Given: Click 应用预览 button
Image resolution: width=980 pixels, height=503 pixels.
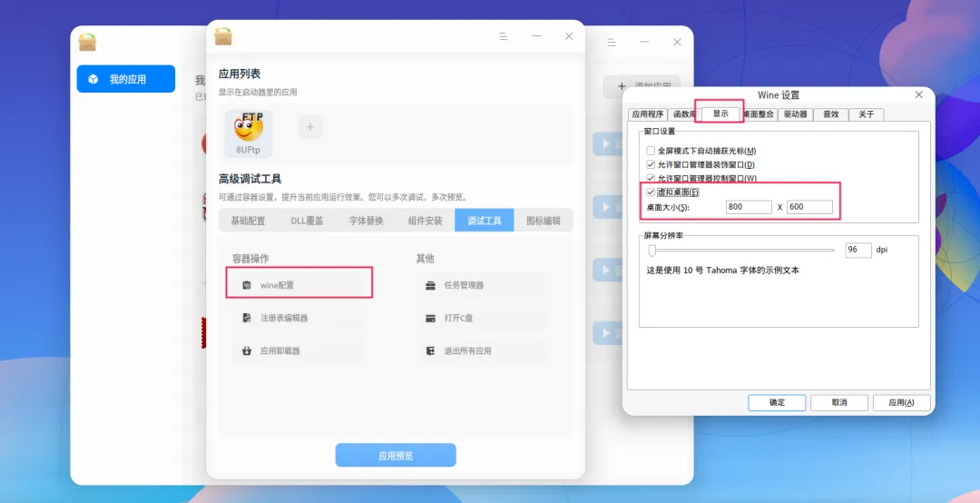Looking at the screenshot, I should tap(396, 456).
